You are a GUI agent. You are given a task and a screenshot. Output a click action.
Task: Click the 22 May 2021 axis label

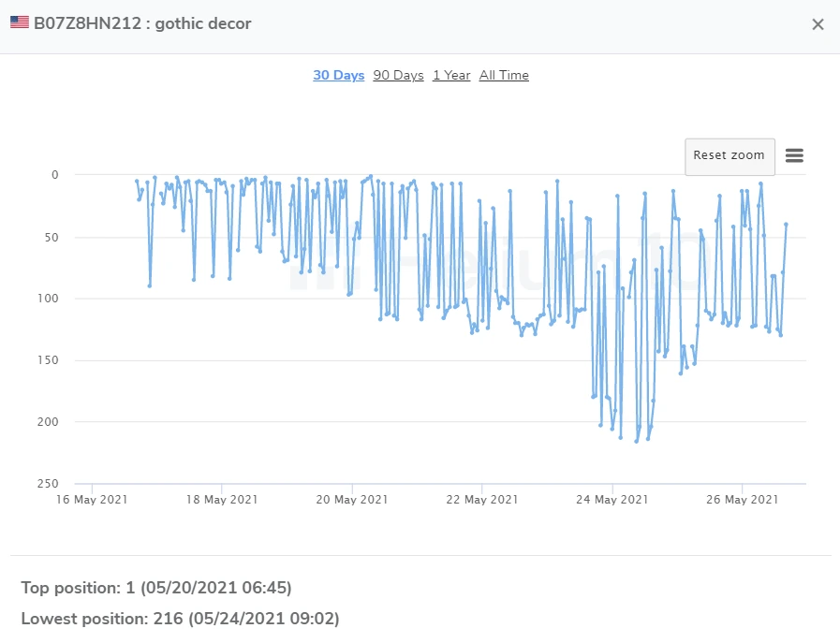[482, 500]
